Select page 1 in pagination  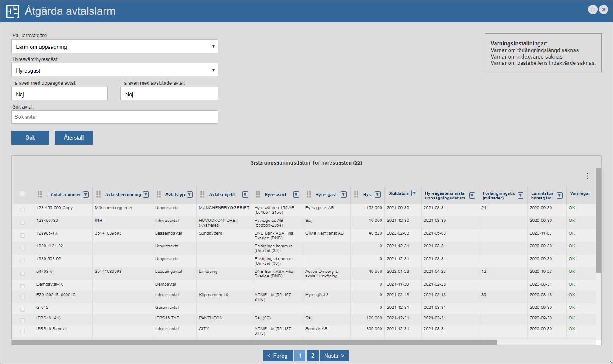(x=300, y=356)
